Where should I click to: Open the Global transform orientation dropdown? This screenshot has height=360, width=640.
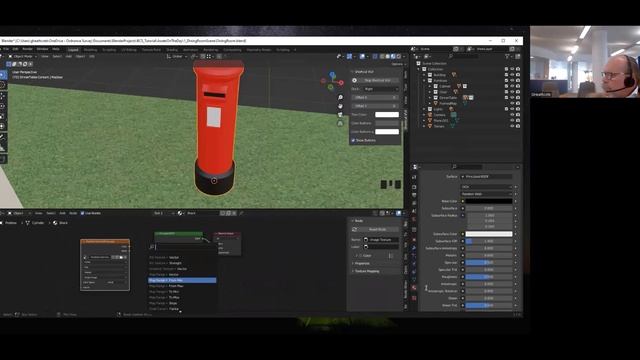tap(177, 56)
